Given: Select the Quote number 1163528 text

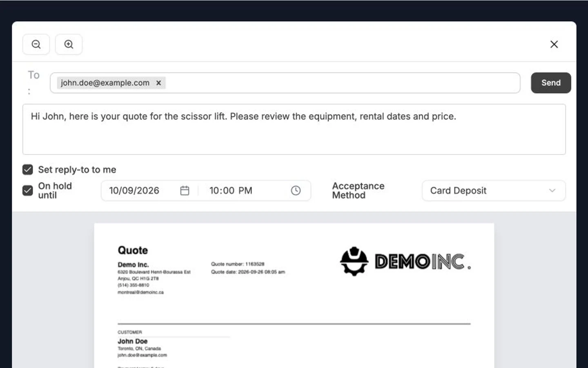Looking at the screenshot, I should click(238, 264).
